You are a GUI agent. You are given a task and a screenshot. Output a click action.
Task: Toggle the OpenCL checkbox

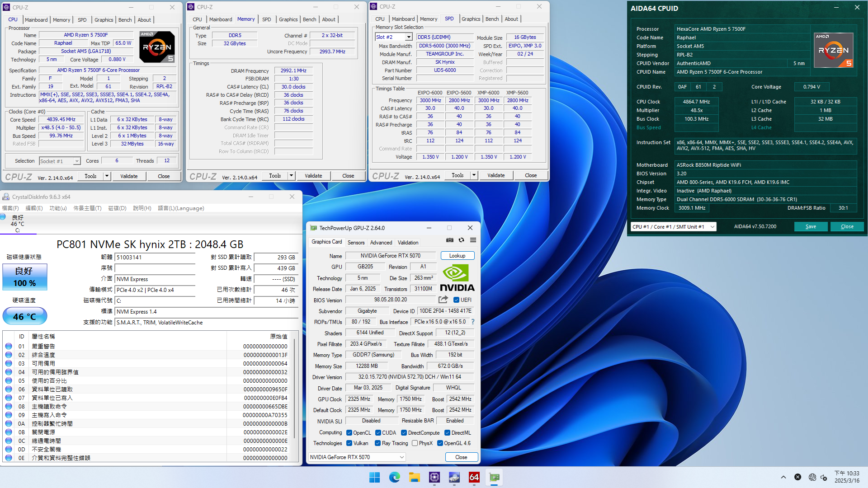[349, 432]
